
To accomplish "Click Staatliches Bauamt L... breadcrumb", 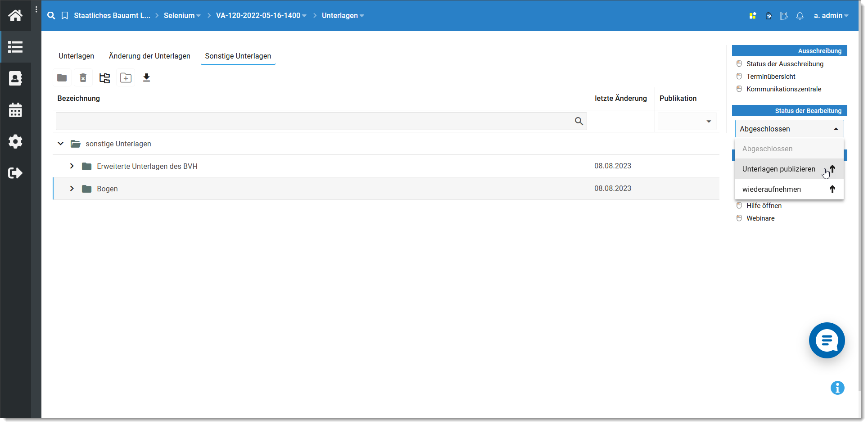I will coord(112,16).
